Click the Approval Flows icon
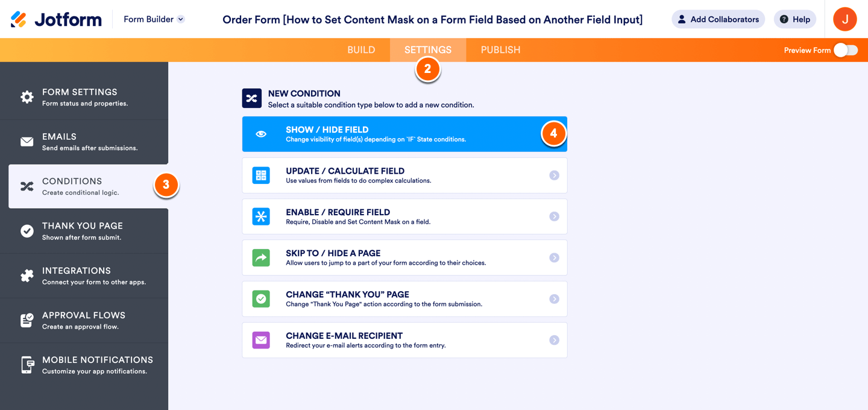Screen dimensions: 868x410 [x=27, y=320]
